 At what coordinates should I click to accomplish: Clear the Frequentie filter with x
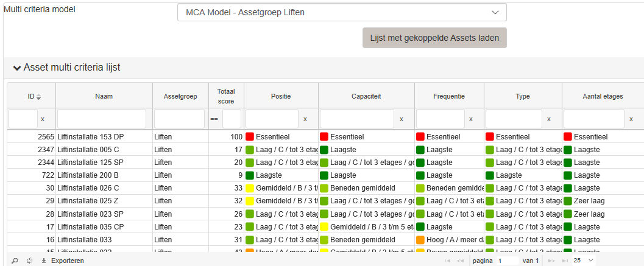coord(471,119)
